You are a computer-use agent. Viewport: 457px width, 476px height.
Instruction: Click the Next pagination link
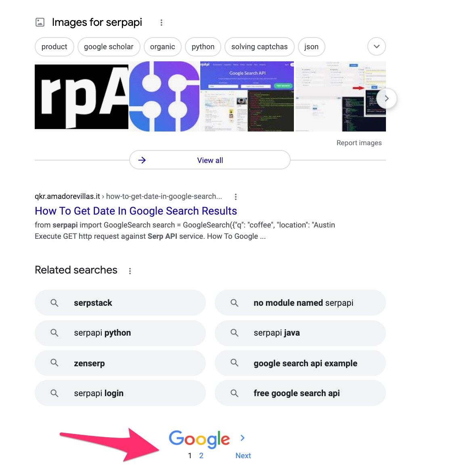point(243,455)
